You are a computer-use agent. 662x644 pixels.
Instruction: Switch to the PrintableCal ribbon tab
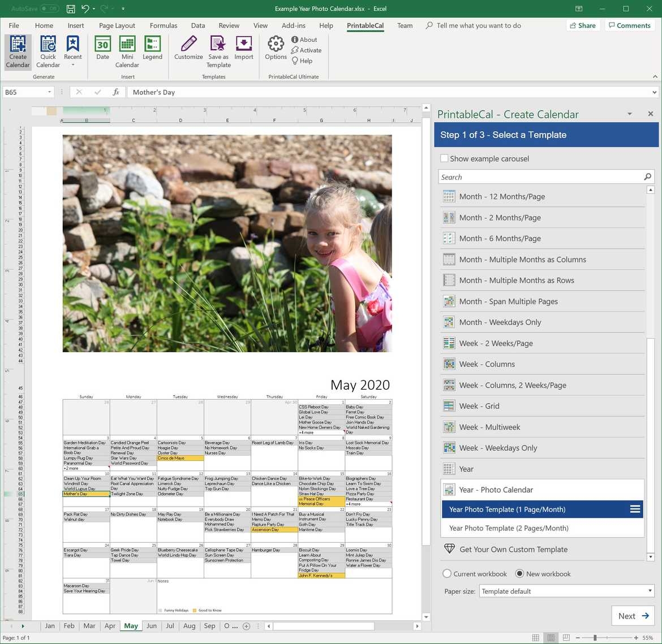(x=365, y=25)
